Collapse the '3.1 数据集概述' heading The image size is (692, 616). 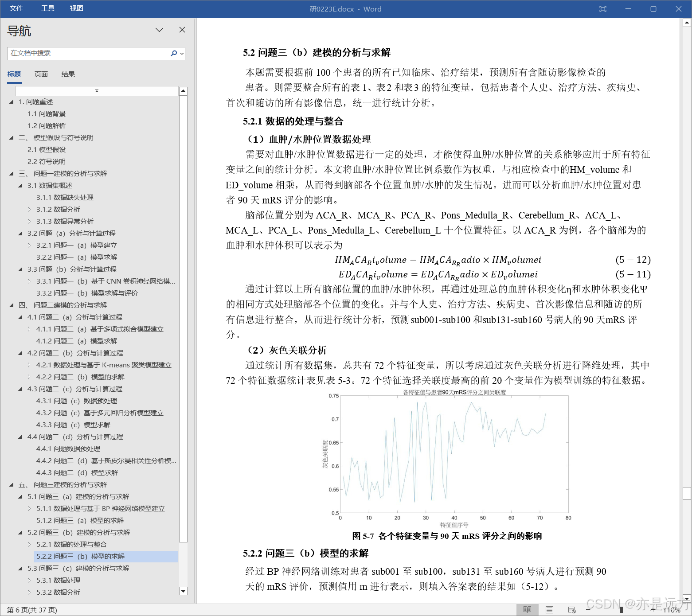click(x=20, y=186)
